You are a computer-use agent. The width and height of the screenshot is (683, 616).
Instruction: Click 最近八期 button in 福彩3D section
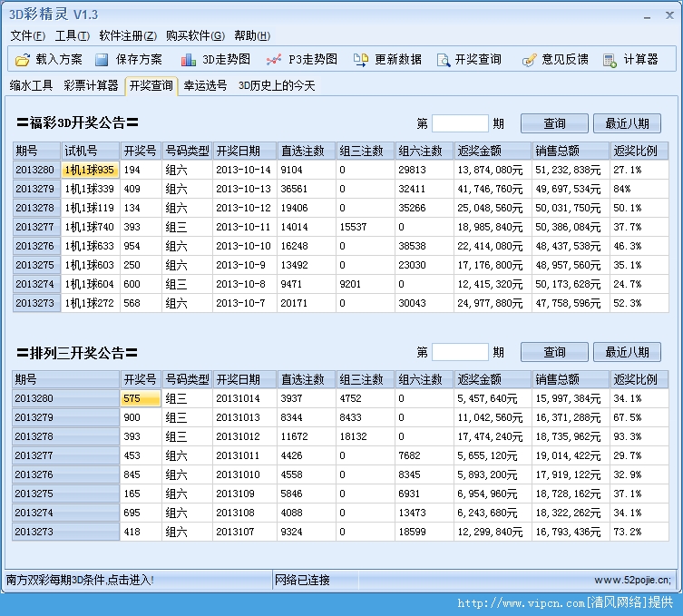(627, 123)
